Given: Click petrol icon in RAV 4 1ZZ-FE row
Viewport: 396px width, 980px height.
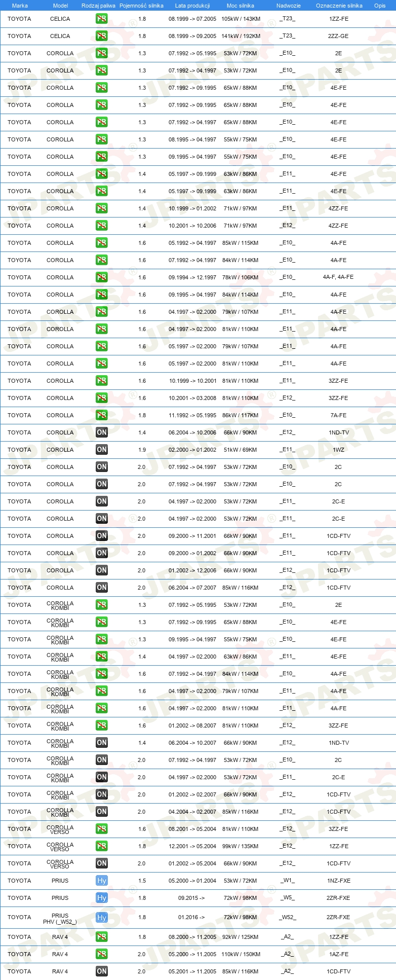Looking at the screenshot, I should [x=102, y=937].
